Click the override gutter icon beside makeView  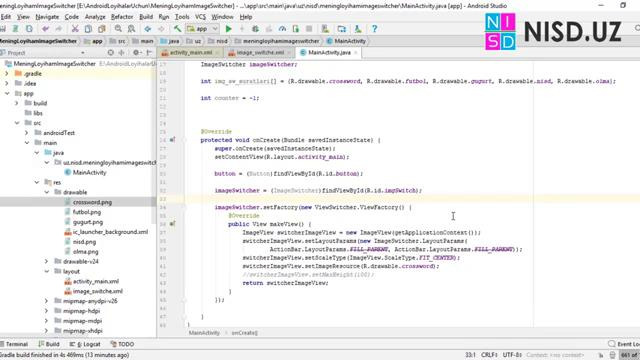click(172, 224)
